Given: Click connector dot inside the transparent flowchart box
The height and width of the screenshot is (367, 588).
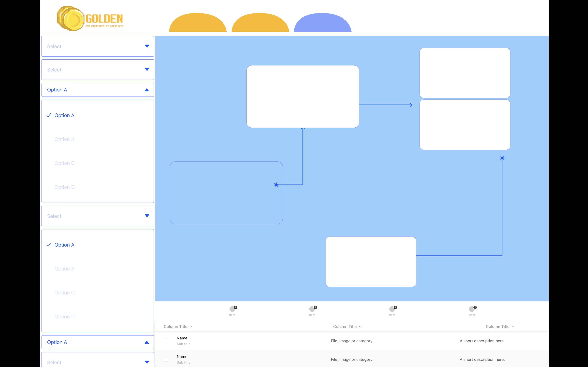Looking at the screenshot, I should 276,185.
